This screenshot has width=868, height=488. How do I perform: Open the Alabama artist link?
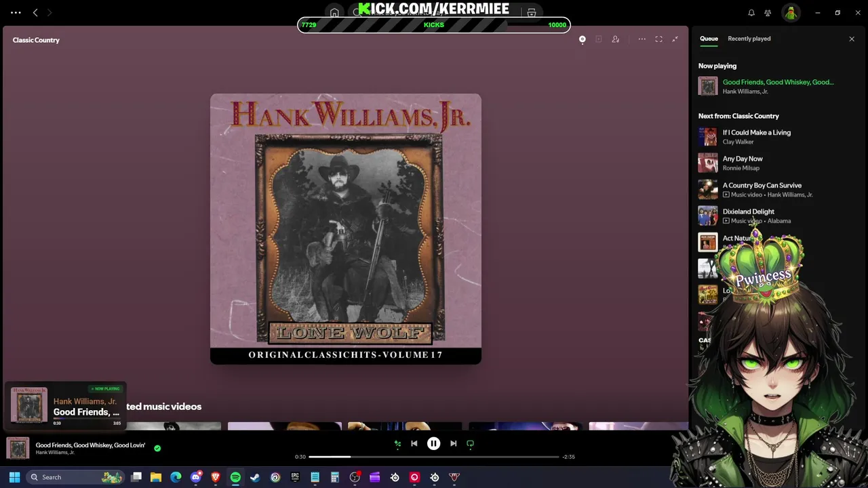779,221
